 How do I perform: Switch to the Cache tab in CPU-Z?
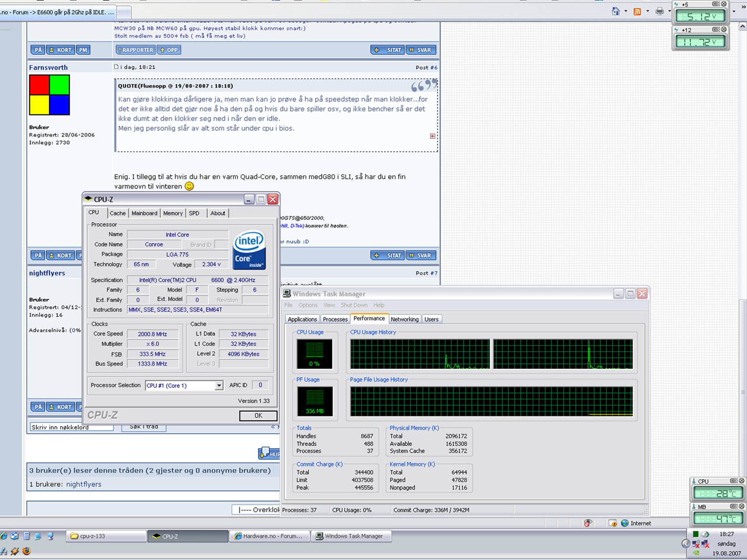[117, 213]
